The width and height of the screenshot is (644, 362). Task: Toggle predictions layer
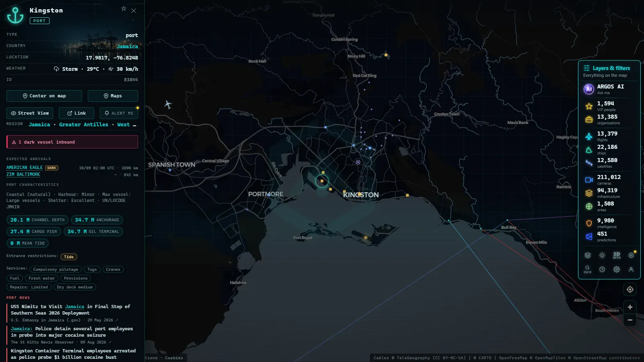pyautogui.click(x=609, y=237)
